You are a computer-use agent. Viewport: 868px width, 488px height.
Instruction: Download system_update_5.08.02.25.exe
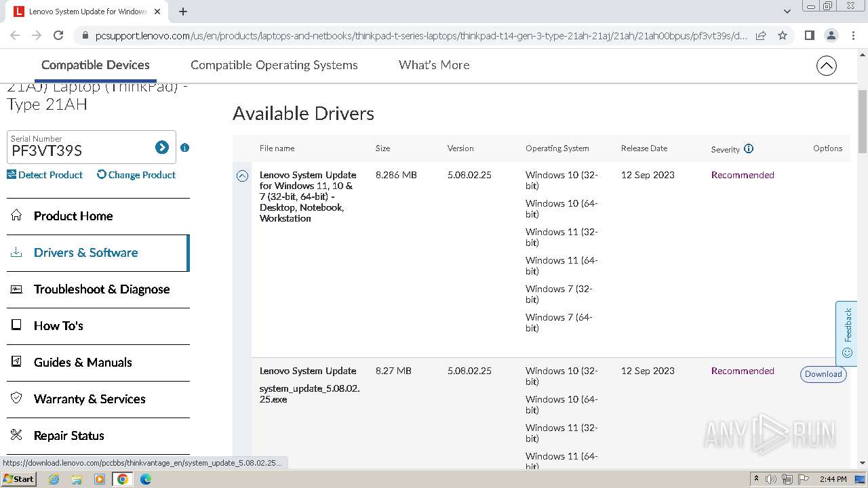pos(823,374)
